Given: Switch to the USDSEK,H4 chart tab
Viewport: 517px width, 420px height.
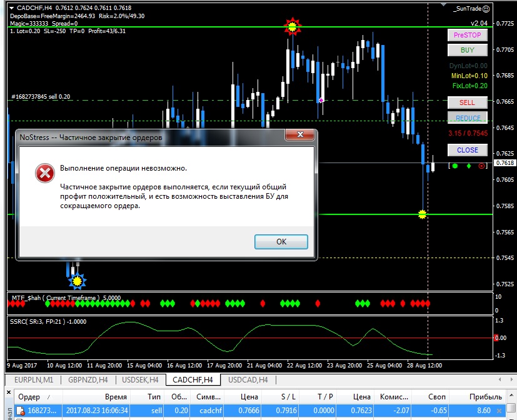Looking at the screenshot, I should tap(141, 380).
